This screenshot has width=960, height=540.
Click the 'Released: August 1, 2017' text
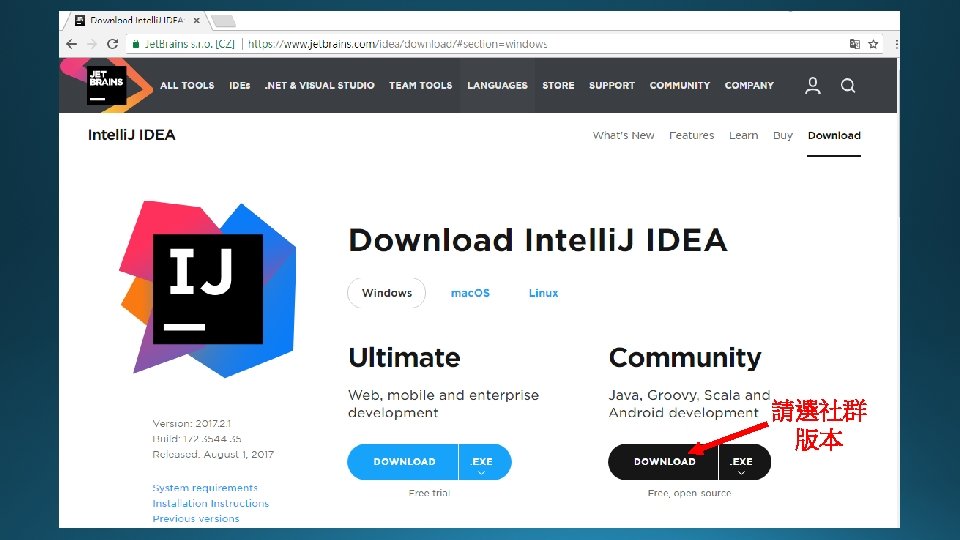(213, 454)
